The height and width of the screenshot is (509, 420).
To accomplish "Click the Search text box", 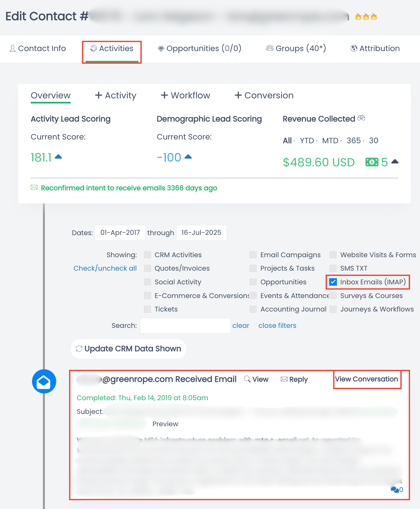I will 185,325.
